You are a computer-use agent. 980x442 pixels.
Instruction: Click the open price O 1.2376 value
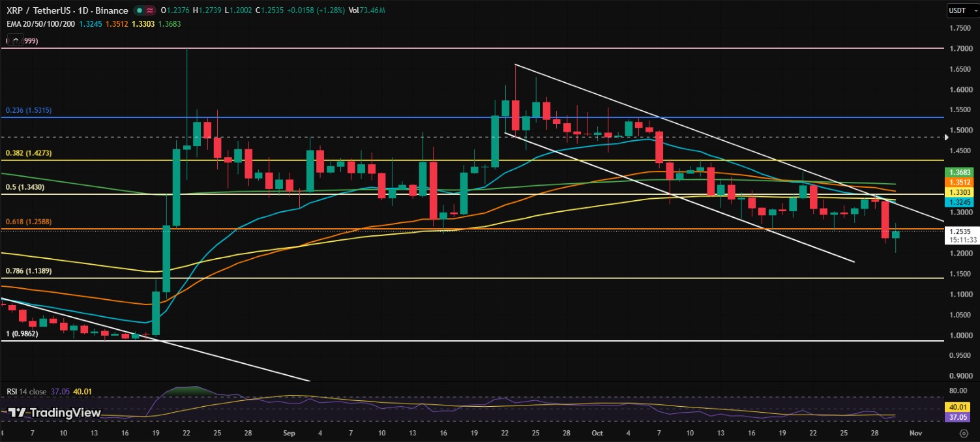174,10
